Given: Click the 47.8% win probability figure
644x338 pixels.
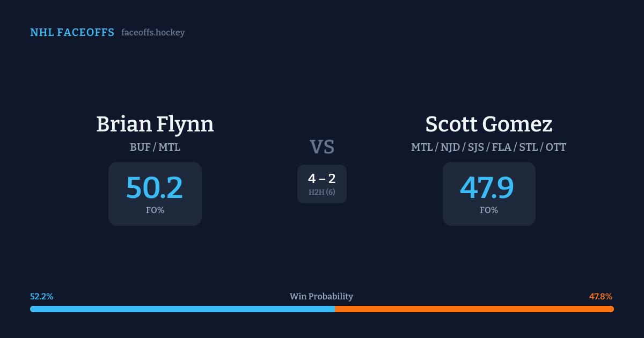Looking at the screenshot, I should 601,296.
